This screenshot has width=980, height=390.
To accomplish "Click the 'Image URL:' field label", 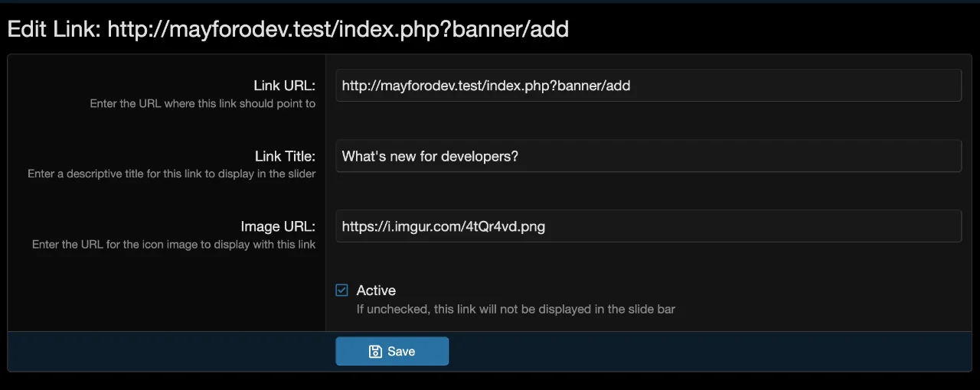I will 278,226.
